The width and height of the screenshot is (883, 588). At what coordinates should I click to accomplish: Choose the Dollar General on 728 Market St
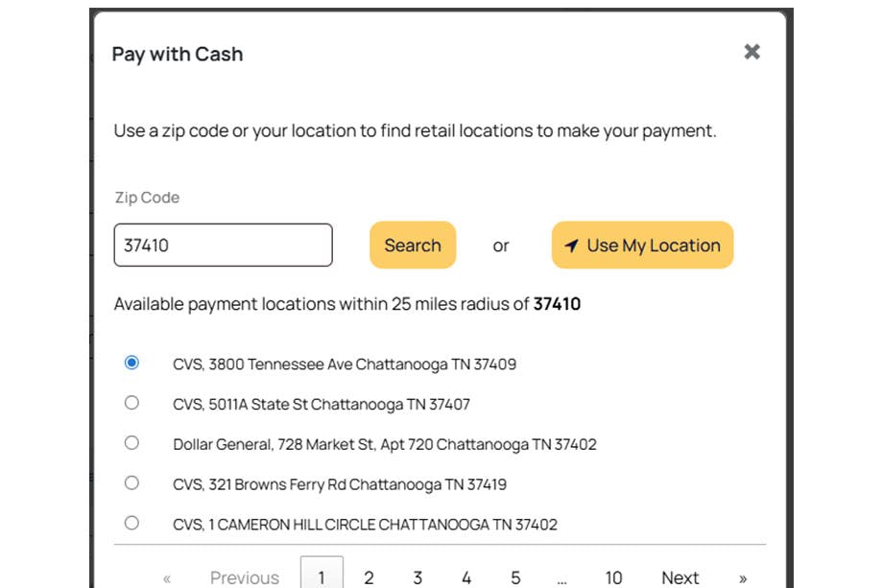(131, 443)
